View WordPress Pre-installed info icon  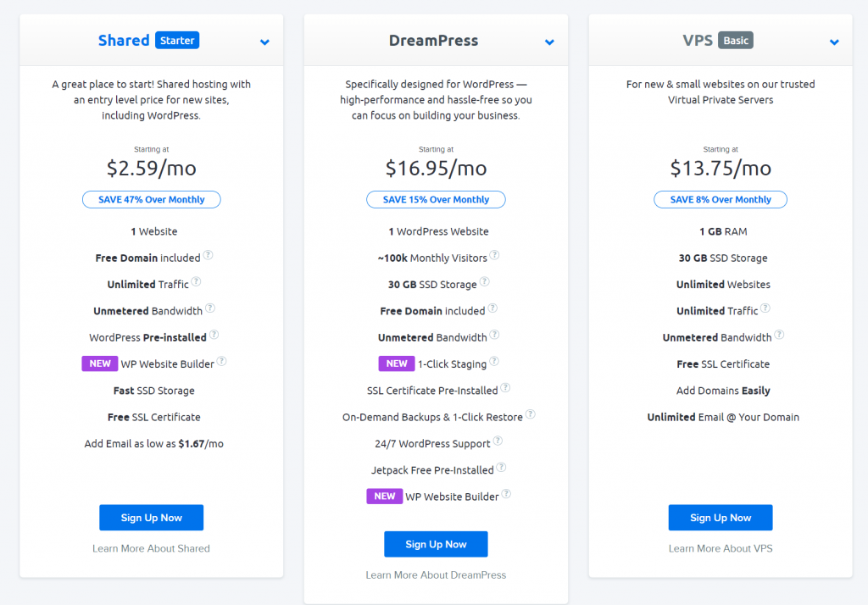pos(214,336)
